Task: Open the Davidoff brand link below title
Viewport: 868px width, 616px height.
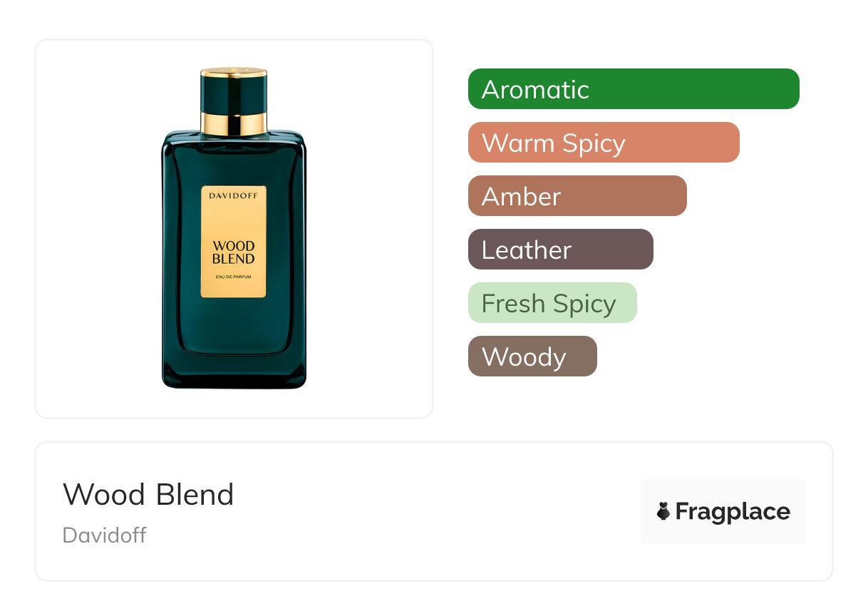Action: (x=104, y=535)
